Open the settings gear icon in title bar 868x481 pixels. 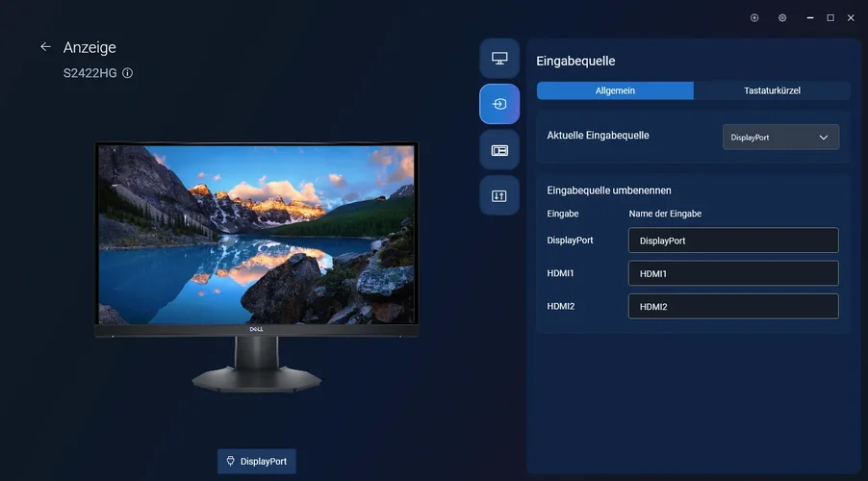(x=781, y=17)
